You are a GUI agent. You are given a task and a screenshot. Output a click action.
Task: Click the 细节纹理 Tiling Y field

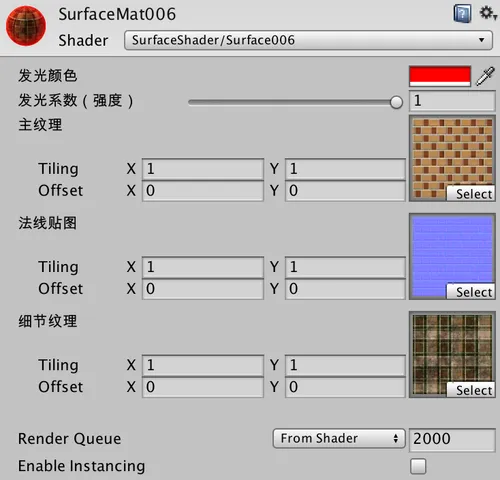pyautogui.click(x=345, y=365)
